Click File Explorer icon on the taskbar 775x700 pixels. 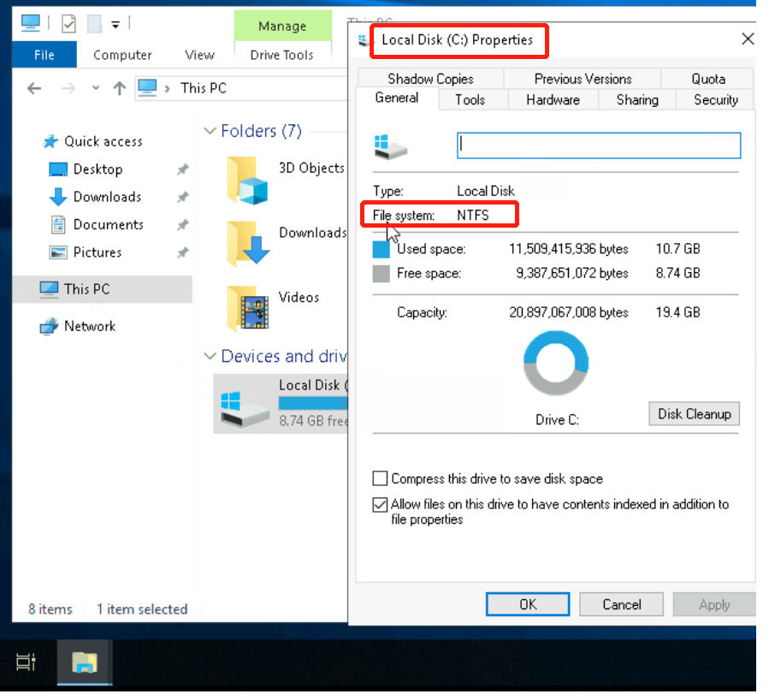click(84, 661)
